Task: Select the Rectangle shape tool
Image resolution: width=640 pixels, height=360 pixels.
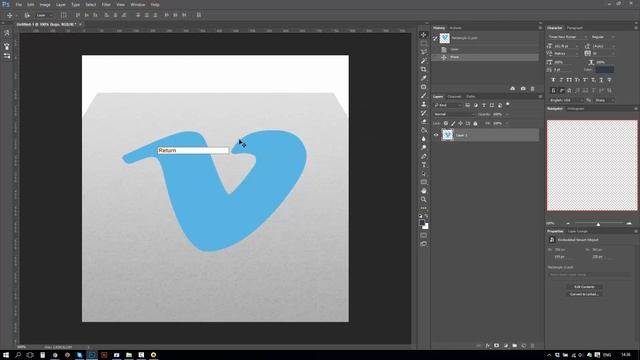Action: click(x=424, y=182)
